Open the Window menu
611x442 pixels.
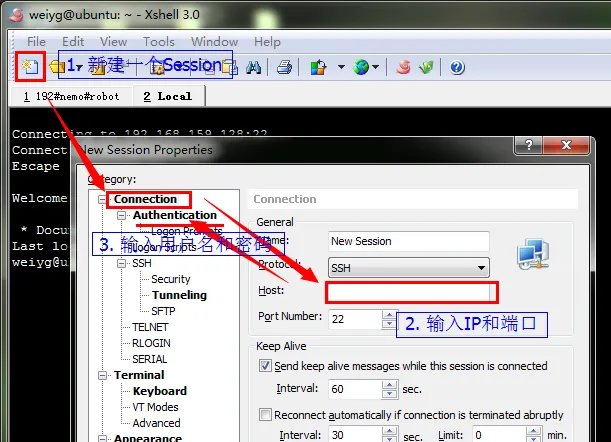[214, 42]
